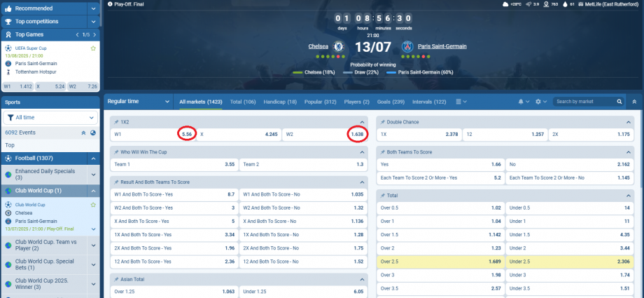Expand Club World Cup 2025. Winner (3)

click(93, 283)
